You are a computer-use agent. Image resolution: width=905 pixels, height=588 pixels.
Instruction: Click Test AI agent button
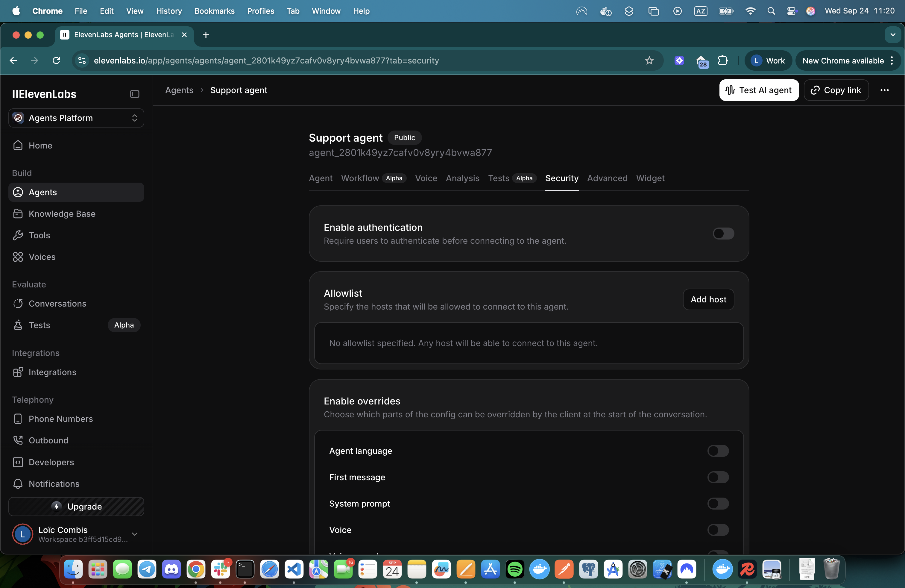(759, 90)
